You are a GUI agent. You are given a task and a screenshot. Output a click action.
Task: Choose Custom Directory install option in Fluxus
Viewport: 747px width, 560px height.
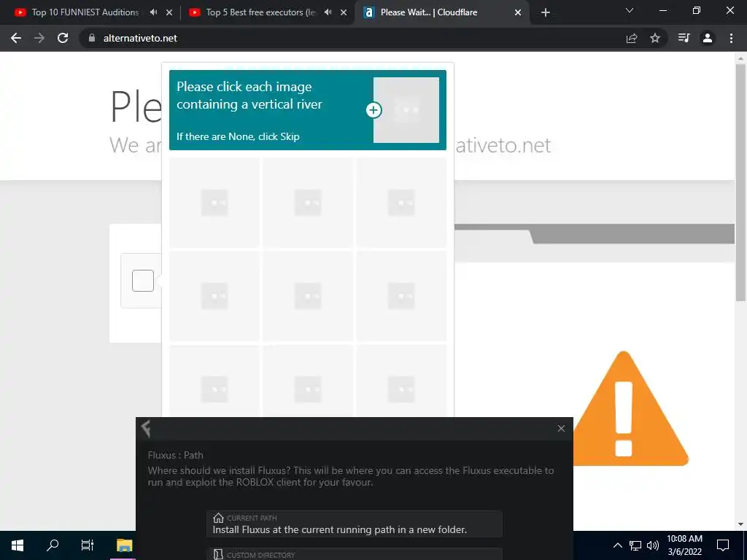[355, 554]
